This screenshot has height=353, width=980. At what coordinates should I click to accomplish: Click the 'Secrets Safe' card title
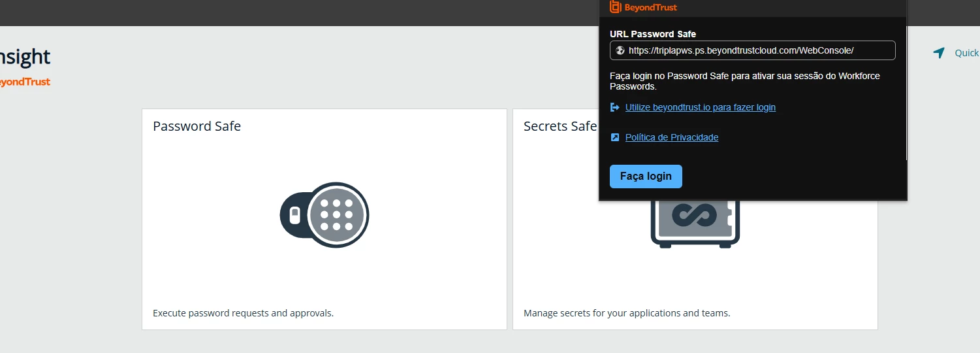tap(560, 126)
